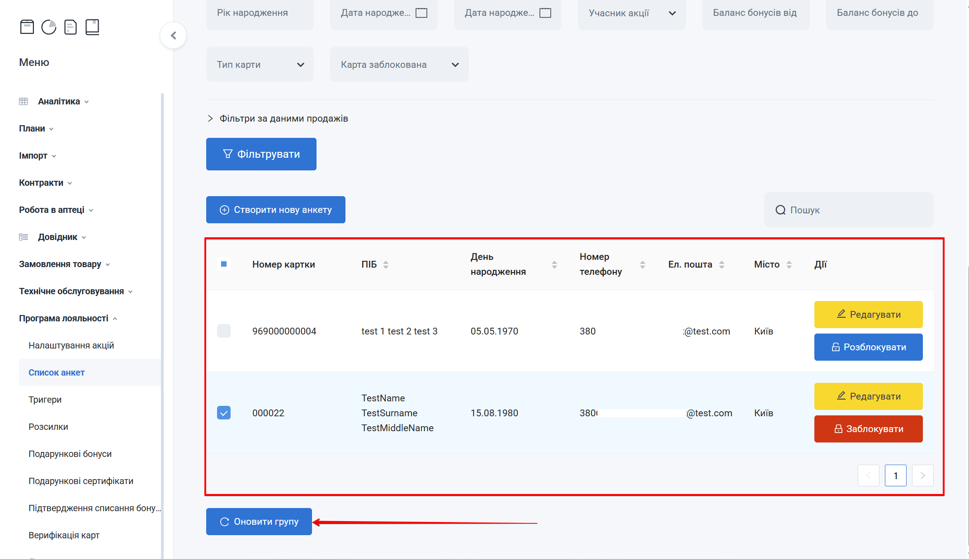The image size is (969, 560).
Task: Click the Оновити групу button
Action: click(x=259, y=522)
